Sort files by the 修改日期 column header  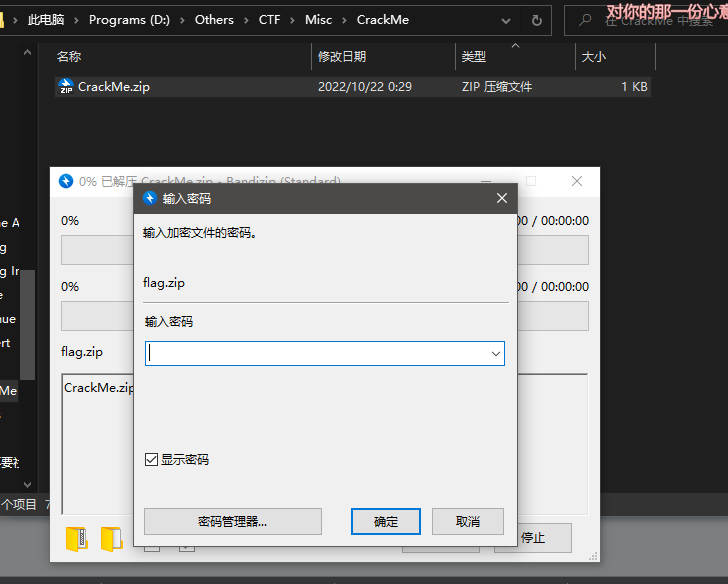pyautogui.click(x=342, y=57)
